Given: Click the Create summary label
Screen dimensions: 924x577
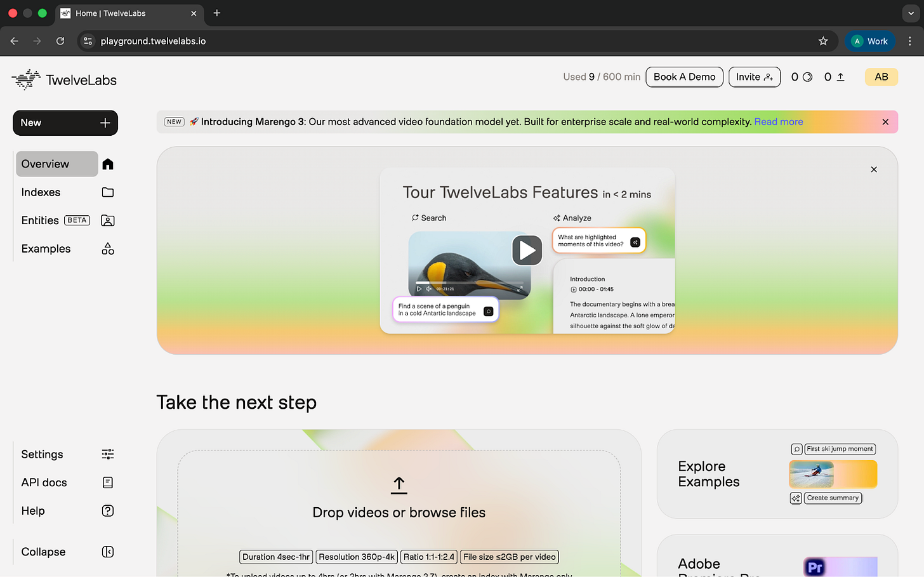Looking at the screenshot, I should point(833,498).
